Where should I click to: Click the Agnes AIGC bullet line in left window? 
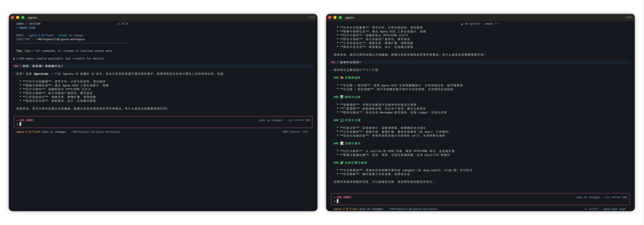[64, 85]
